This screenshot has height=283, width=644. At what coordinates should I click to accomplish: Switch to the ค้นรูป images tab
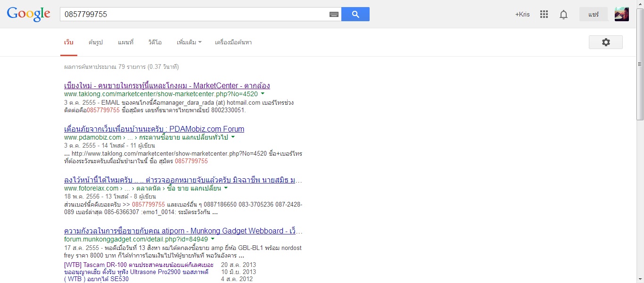coord(95,42)
